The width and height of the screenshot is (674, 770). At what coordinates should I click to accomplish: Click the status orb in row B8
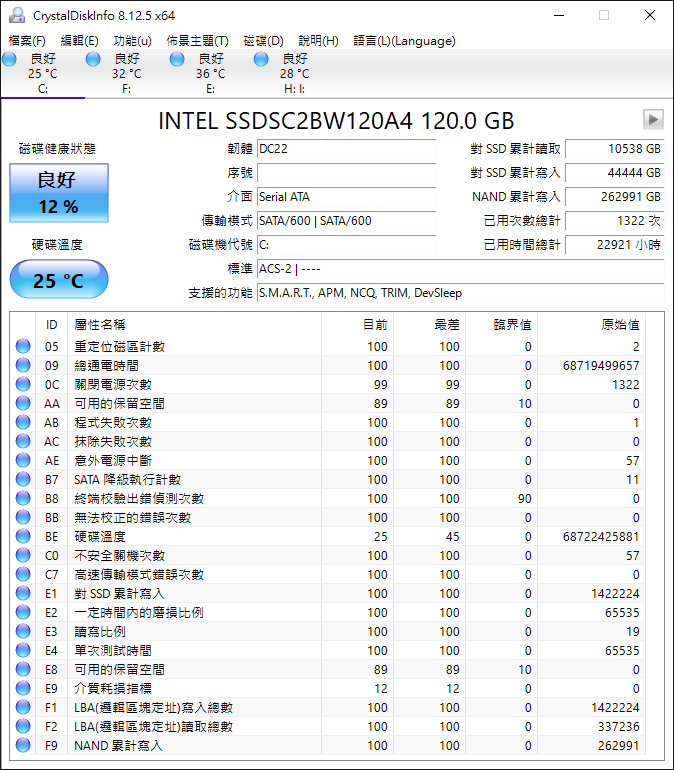click(23, 498)
